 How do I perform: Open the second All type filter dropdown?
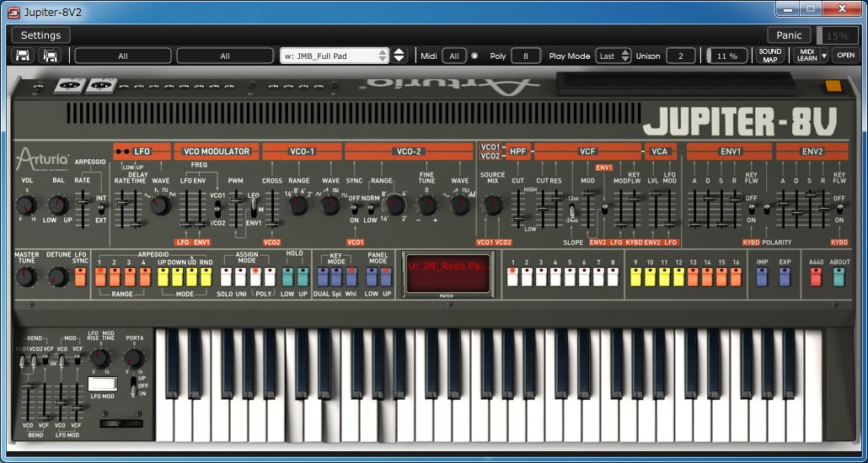pyautogui.click(x=225, y=56)
